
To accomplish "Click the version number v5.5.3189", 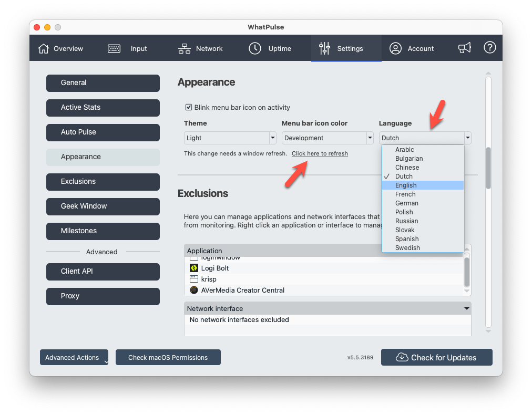I will click(360, 357).
